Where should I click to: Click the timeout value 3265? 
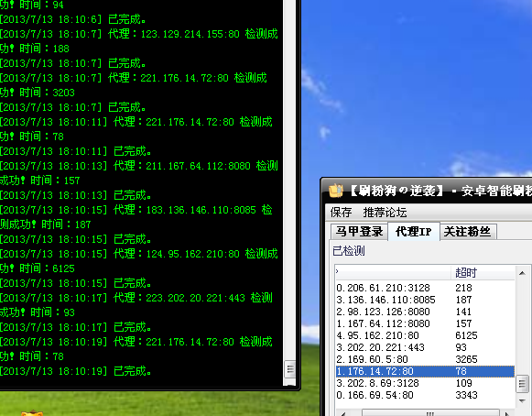point(466,359)
